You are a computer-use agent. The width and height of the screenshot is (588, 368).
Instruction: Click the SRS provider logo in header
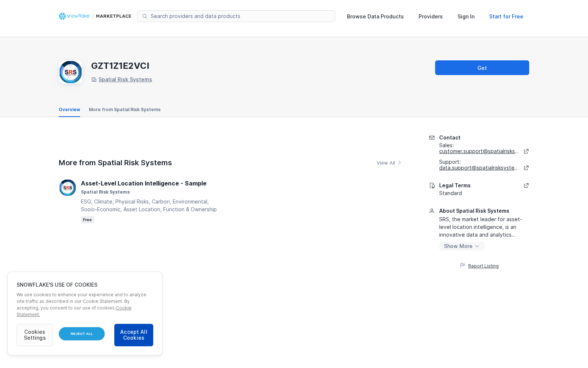[71, 72]
